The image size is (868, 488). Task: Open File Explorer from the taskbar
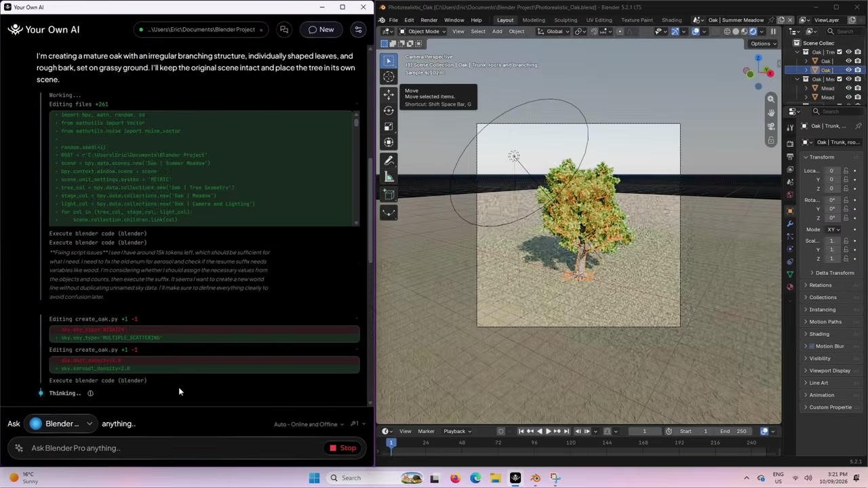495,478
